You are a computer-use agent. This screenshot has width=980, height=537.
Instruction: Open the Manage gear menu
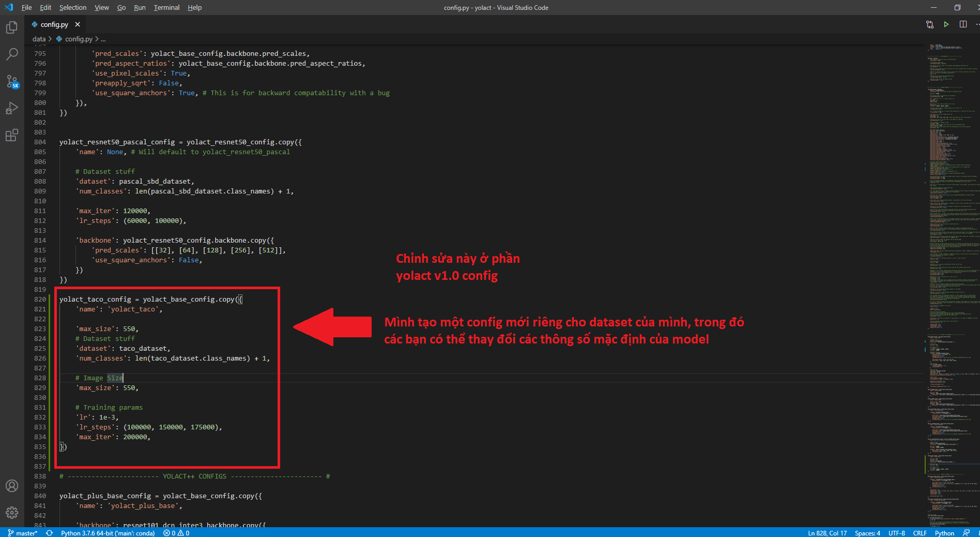click(11, 513)
